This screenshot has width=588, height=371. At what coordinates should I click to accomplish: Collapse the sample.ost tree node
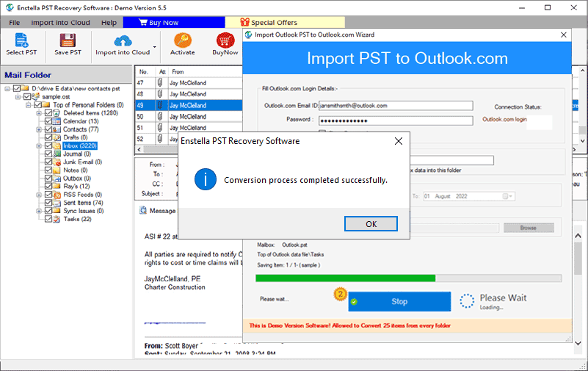point(18,97)
